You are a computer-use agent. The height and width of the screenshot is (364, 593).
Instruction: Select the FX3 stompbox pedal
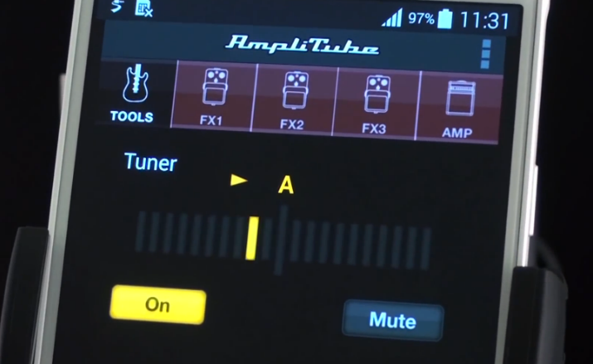coord(375,101)
